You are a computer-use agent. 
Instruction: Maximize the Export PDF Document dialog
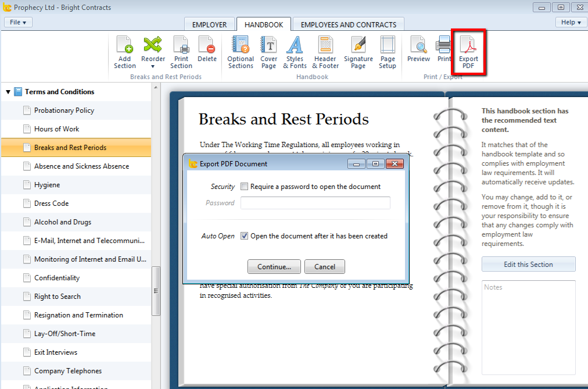point(375,164)
